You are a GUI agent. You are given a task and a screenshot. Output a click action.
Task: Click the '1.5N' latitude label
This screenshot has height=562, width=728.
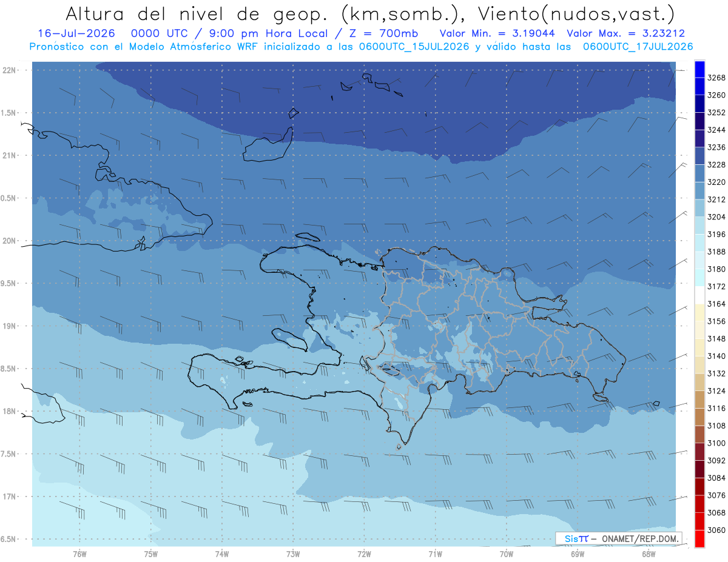tap(8, 113)
